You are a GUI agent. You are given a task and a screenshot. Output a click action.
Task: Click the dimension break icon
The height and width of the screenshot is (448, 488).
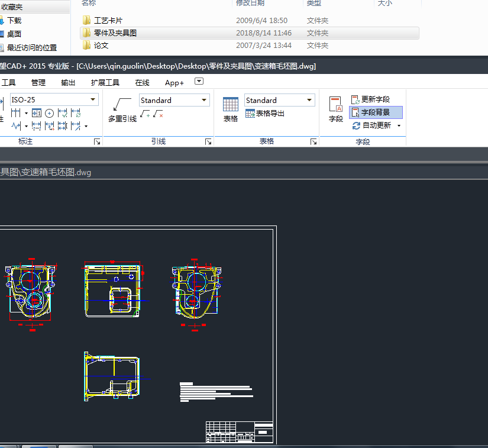(x=36, y=126)
